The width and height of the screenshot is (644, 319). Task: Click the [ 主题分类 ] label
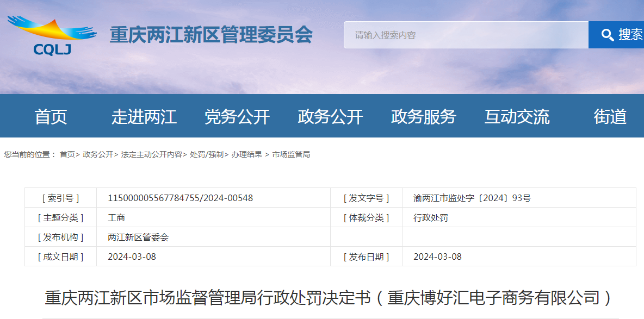point(61,218)
